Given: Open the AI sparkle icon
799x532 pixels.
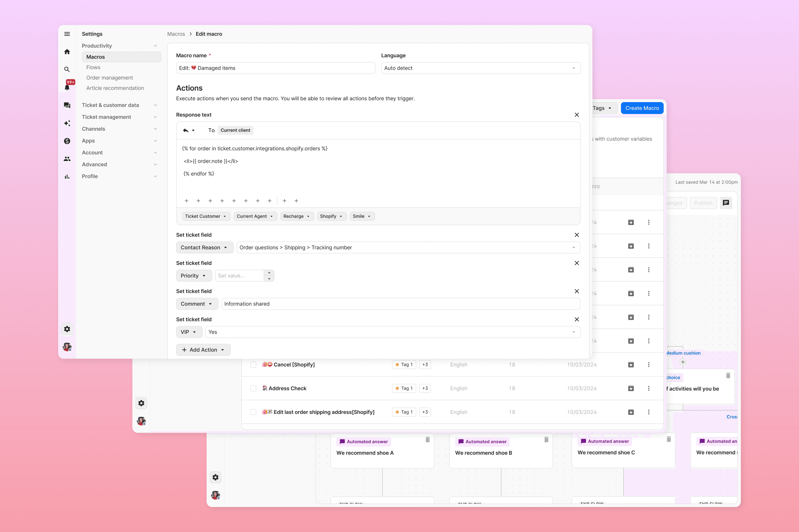Looking at the screenshot, I should tap(67, 123).
